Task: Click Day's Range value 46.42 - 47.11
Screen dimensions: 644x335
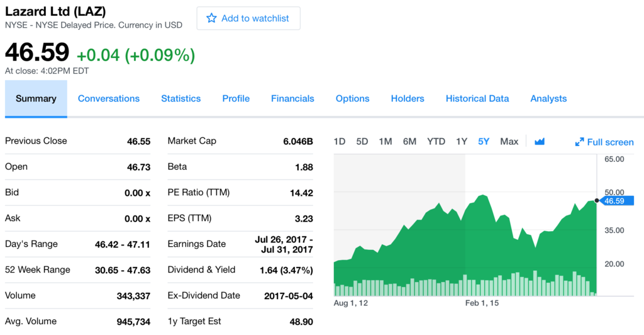Action: click(123, 244)
